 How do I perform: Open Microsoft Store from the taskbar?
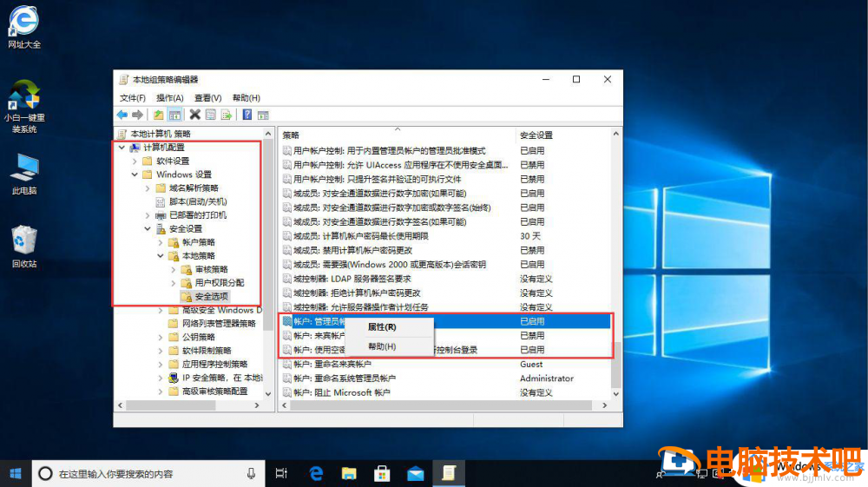(382, 474)
